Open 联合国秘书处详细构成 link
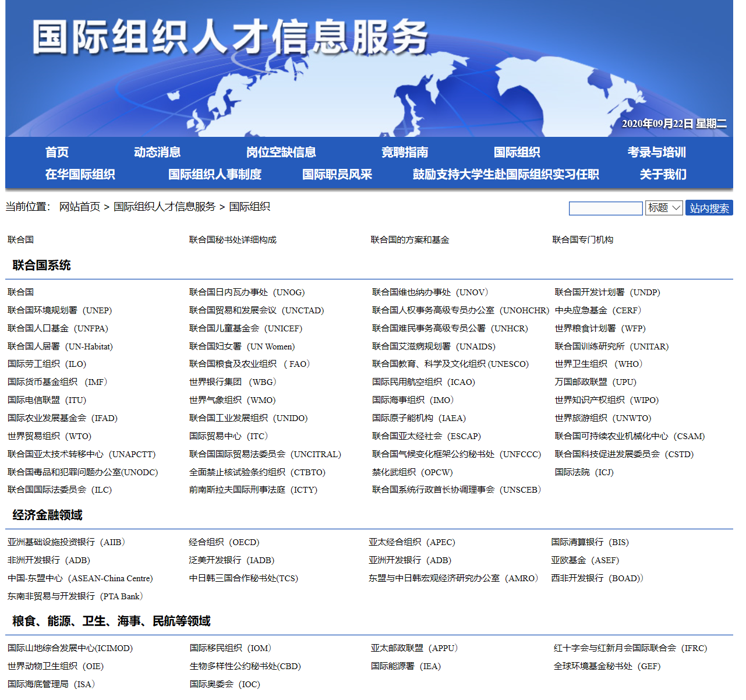This screenshot has height=700, width=746. (233, 240)
